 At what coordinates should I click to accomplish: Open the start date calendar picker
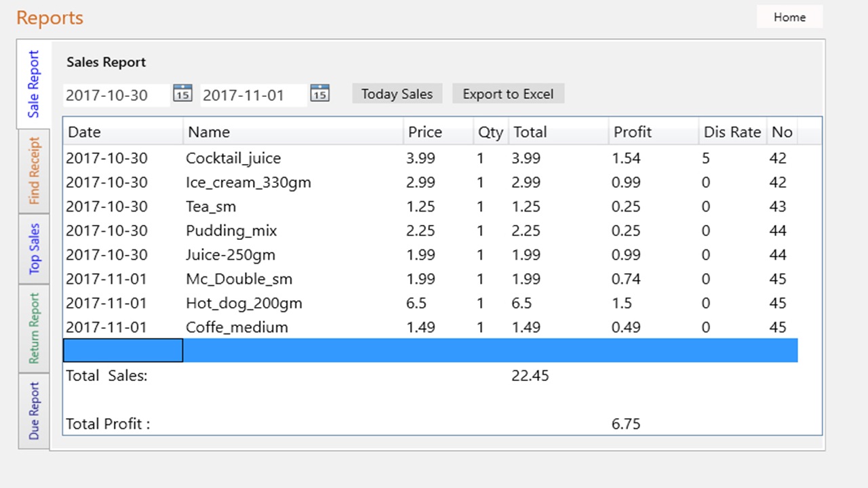pos(182,94)
